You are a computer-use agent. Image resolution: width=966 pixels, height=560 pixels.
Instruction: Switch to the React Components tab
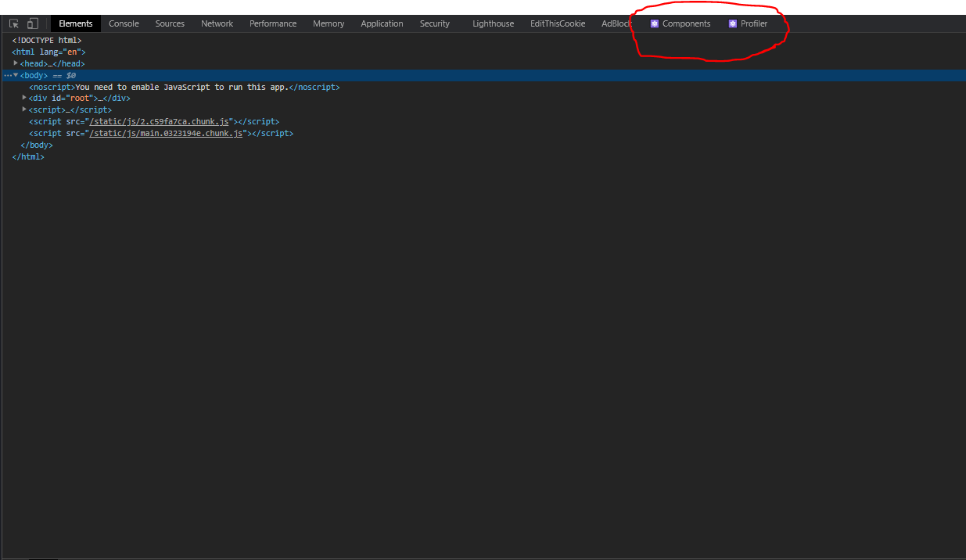click(x=681, y=23)
